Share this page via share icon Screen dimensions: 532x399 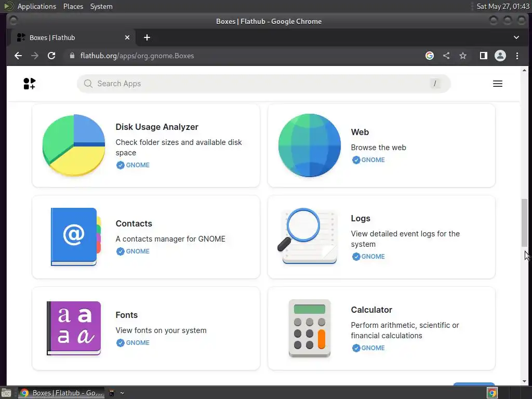tap(446, 56)
